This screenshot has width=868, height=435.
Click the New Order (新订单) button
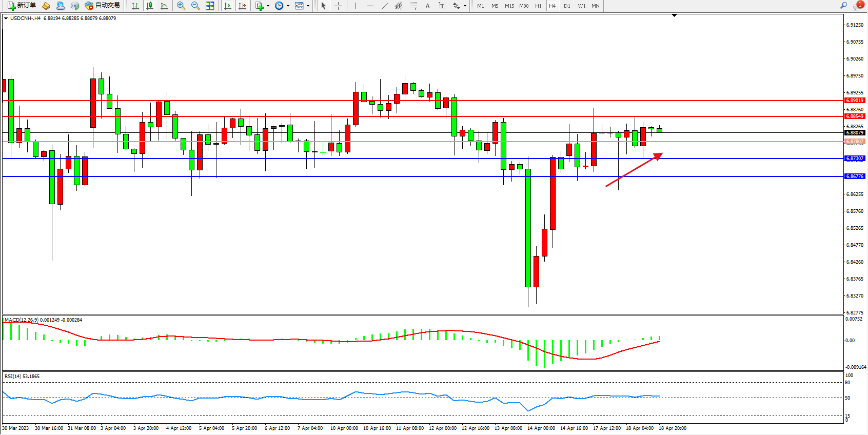coord(22,6)
